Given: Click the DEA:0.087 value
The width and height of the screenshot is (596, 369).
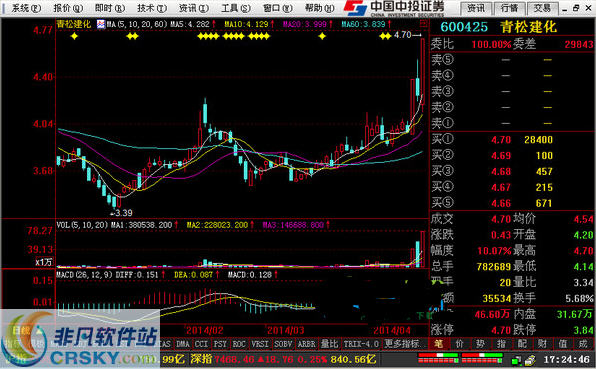Looking at the screenshot, I should pyautogui.click(x=193, y=274).
